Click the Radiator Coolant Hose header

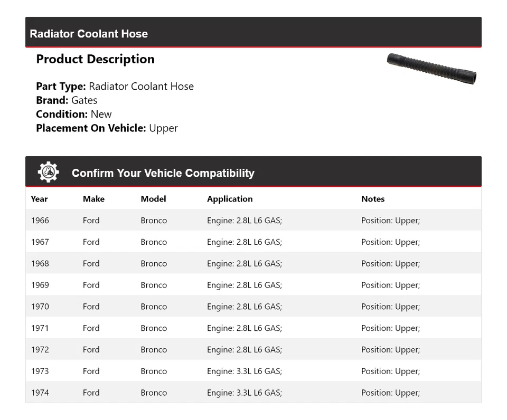pyautogui.click(x=89, y=34)
